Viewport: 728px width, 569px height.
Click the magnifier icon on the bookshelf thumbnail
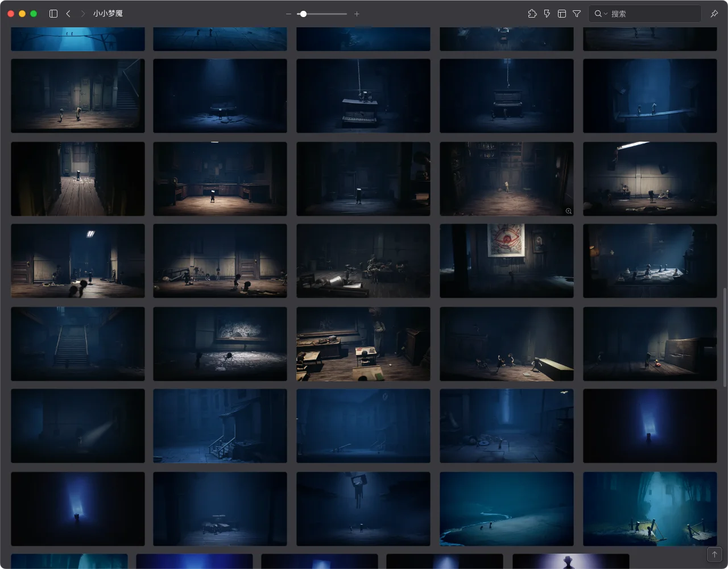coord(568,211)
